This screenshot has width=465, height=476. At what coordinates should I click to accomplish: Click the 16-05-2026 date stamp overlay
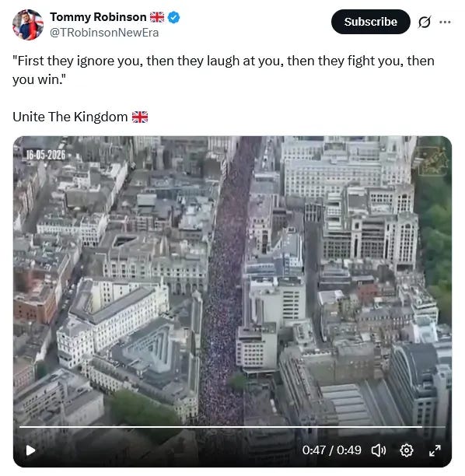46,155
